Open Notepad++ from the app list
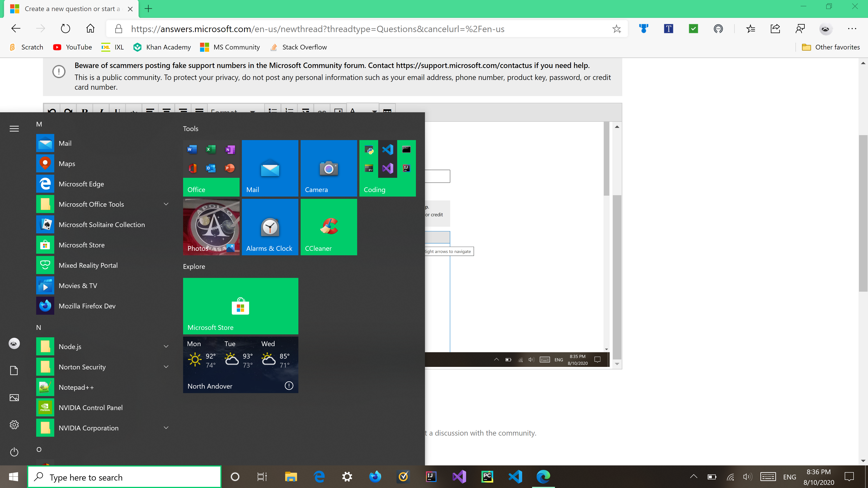868x488 pixels. [x=103, y=387]
